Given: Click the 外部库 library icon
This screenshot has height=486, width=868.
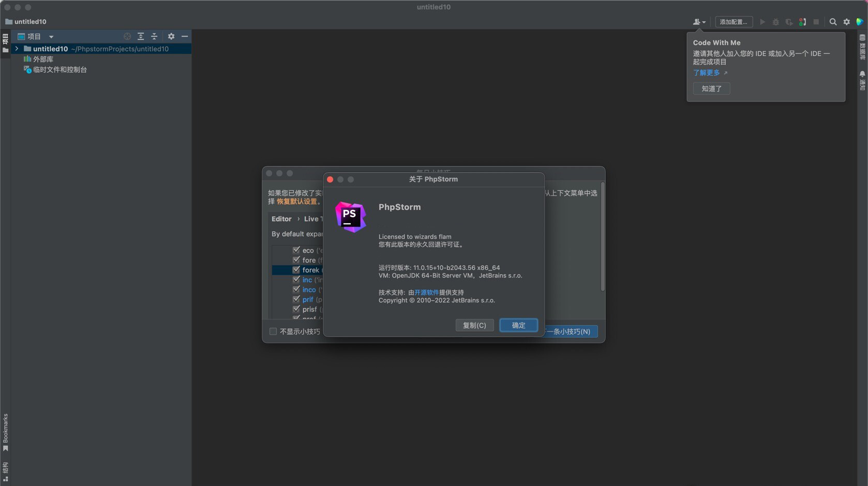Looking at the screenshot, I should point(27,59).
